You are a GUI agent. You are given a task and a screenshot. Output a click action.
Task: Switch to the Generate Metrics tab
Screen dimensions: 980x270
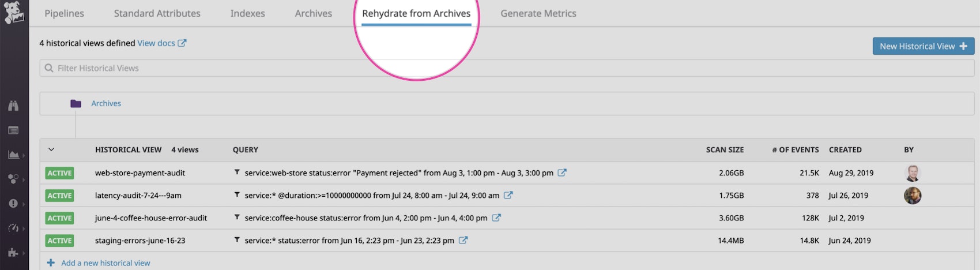[538, 13]
